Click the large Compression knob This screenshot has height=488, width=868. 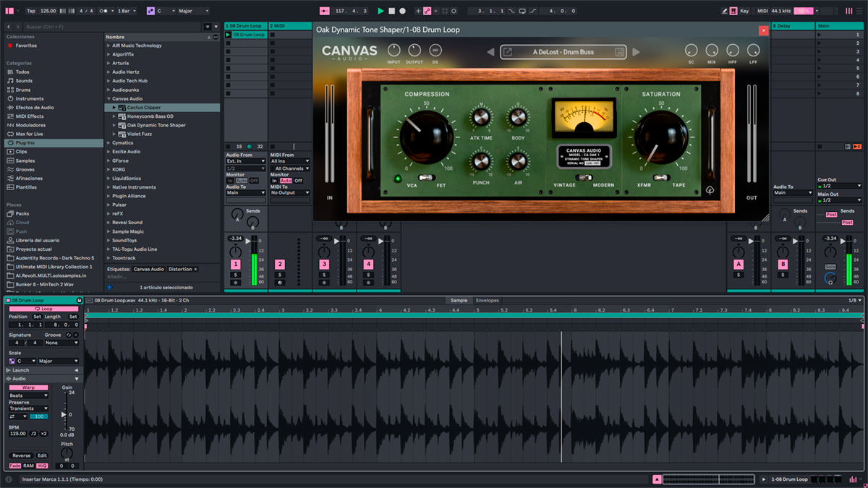[x=426, y=137]
